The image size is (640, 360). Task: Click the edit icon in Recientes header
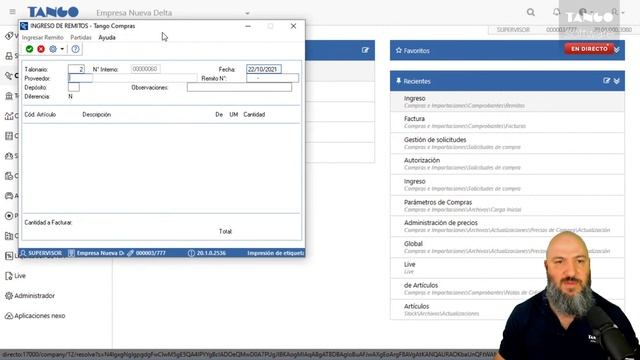(607, 80)
